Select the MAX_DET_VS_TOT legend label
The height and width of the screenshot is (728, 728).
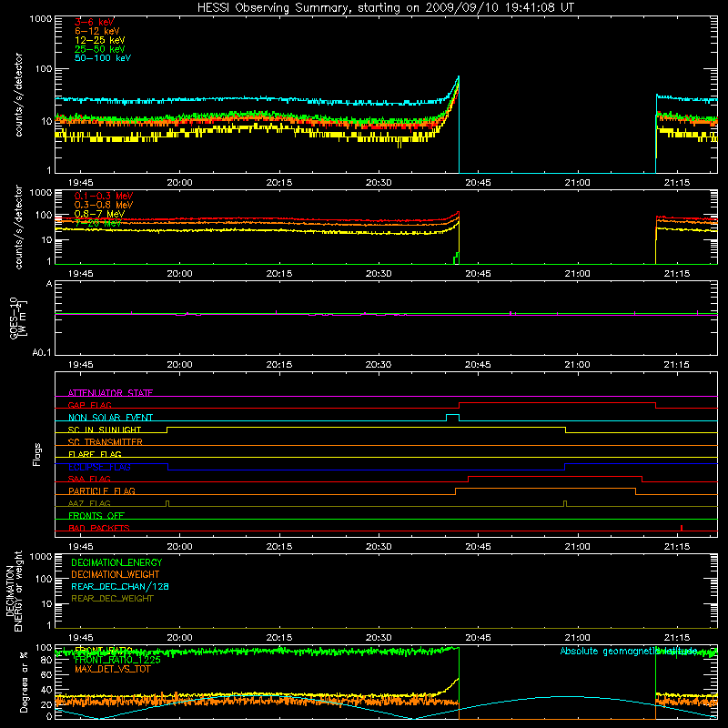click(112, 669)
